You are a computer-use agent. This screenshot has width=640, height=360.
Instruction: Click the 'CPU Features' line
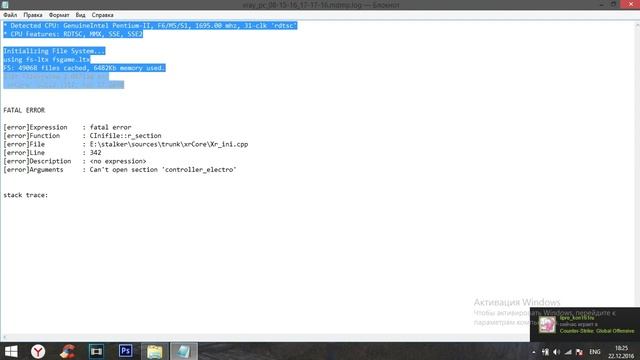point(73,34)
